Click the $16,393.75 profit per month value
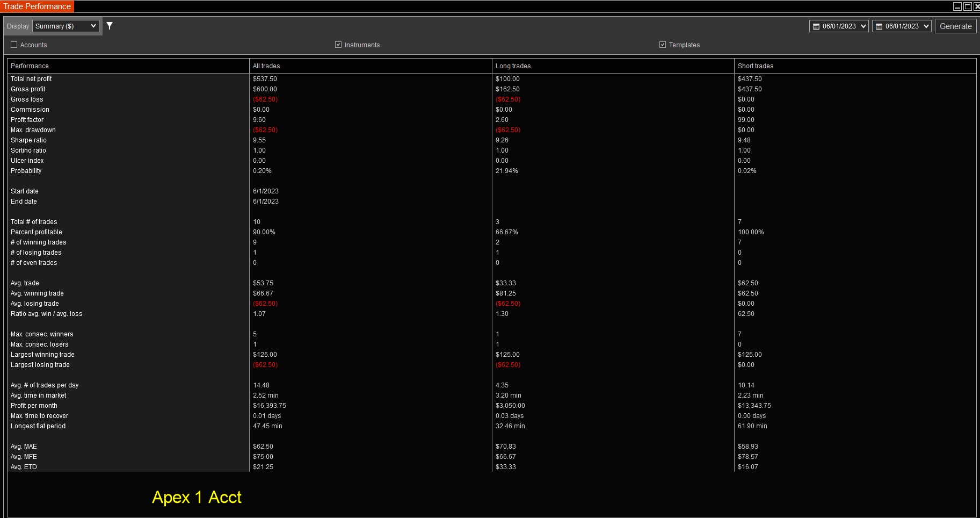980x518 pixels. pyautogui.click(x=270, y=406)
